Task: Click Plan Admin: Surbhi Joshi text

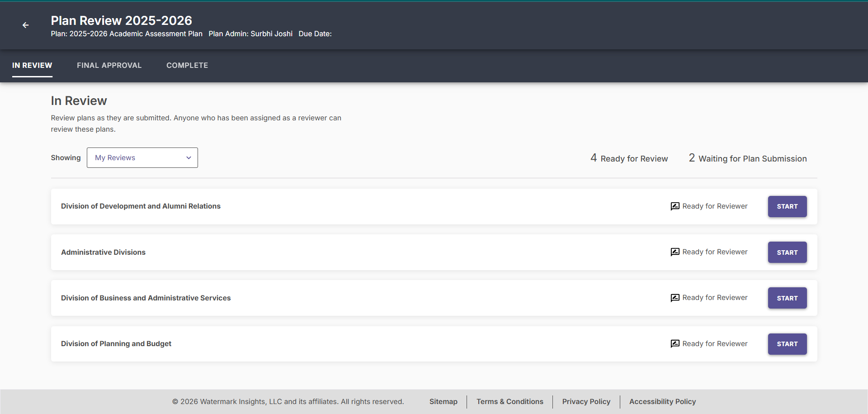Action: pyautogui.click(x=250, y=33)
